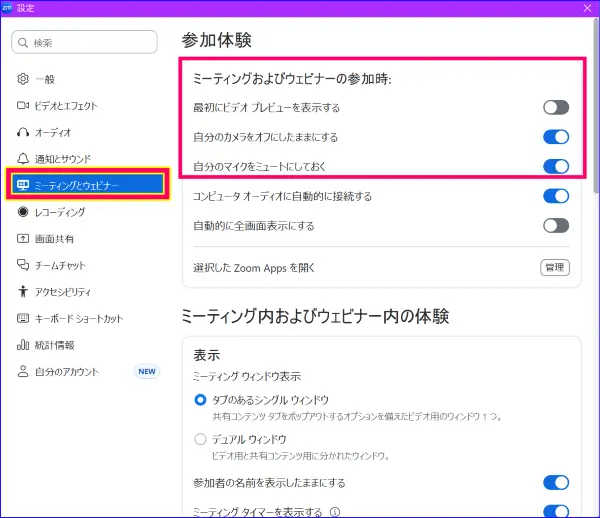The width and height of the screenshot is (600, 518).
Task: Click the gear icon beside 一般
Action: click(x=23, y=79)
